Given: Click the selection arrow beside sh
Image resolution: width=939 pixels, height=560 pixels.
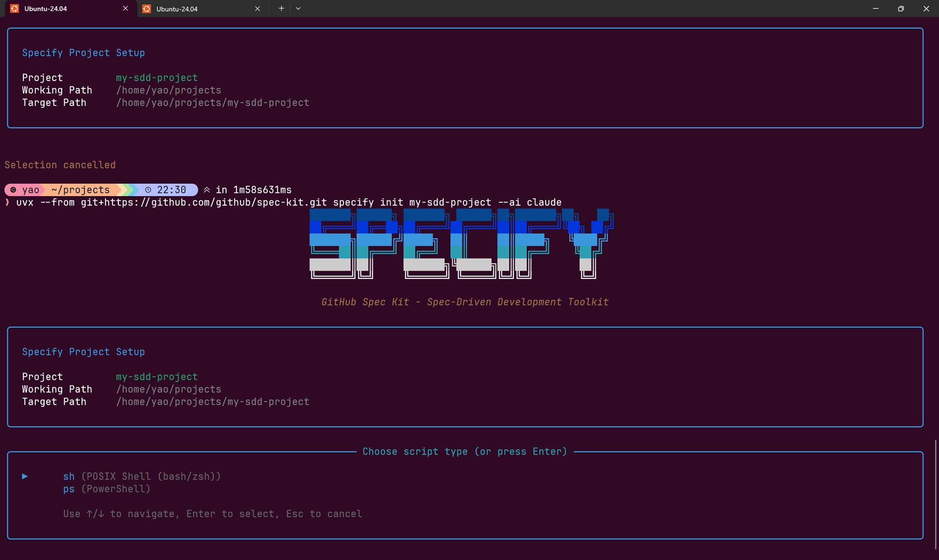Looking at the screenshot, I should pyautogui.click(x=25, y=477).
